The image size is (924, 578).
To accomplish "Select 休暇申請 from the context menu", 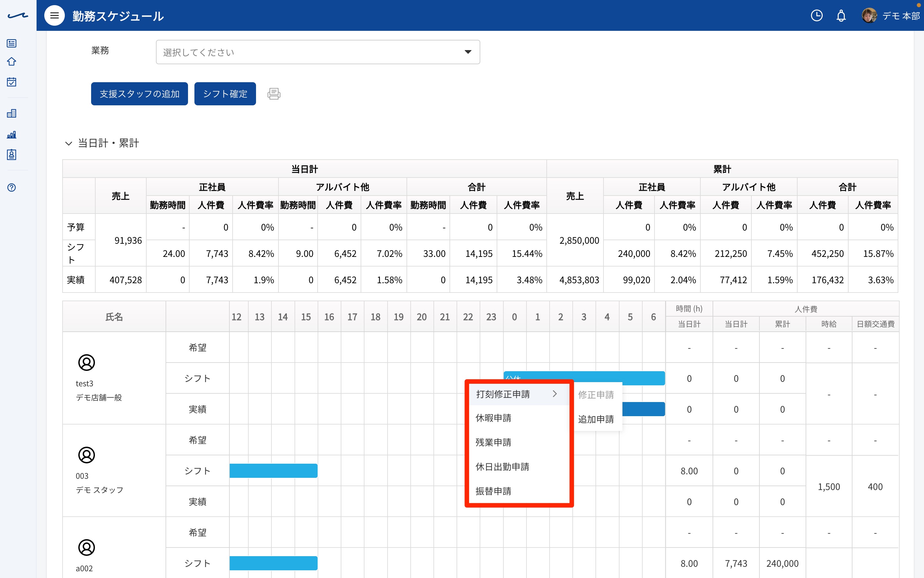I will click(518, 418).
